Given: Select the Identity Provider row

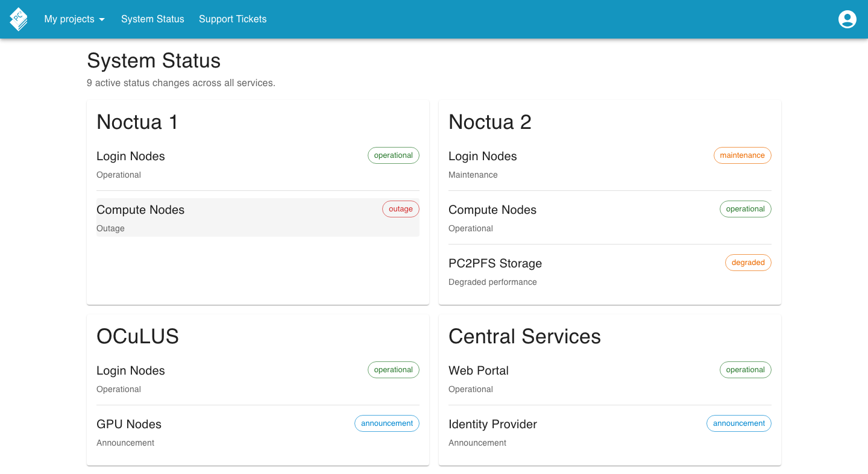Looking at the screenshot, I should 610,432.
